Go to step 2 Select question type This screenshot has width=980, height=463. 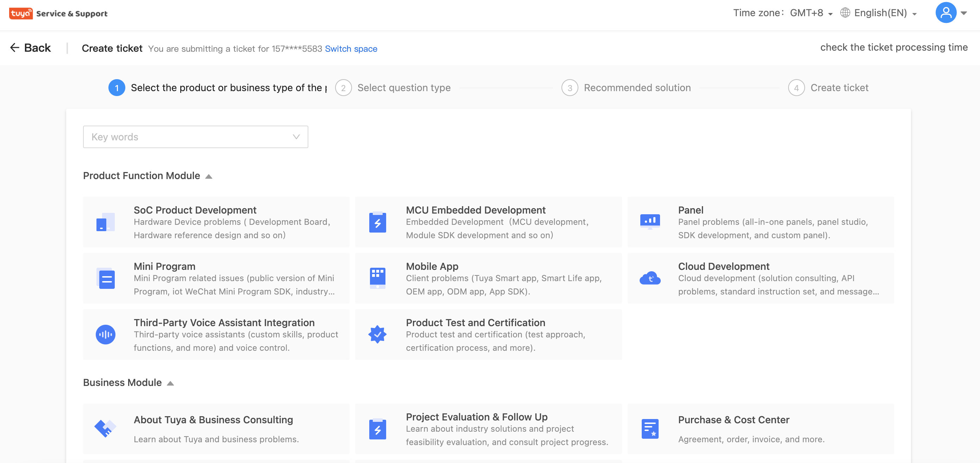pyautogui.click(x=392, y=88)
